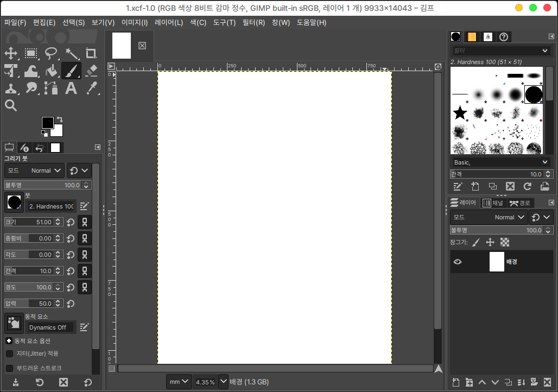Switch to the 채널 tab

pyautogui.click(x=493, y=203)
